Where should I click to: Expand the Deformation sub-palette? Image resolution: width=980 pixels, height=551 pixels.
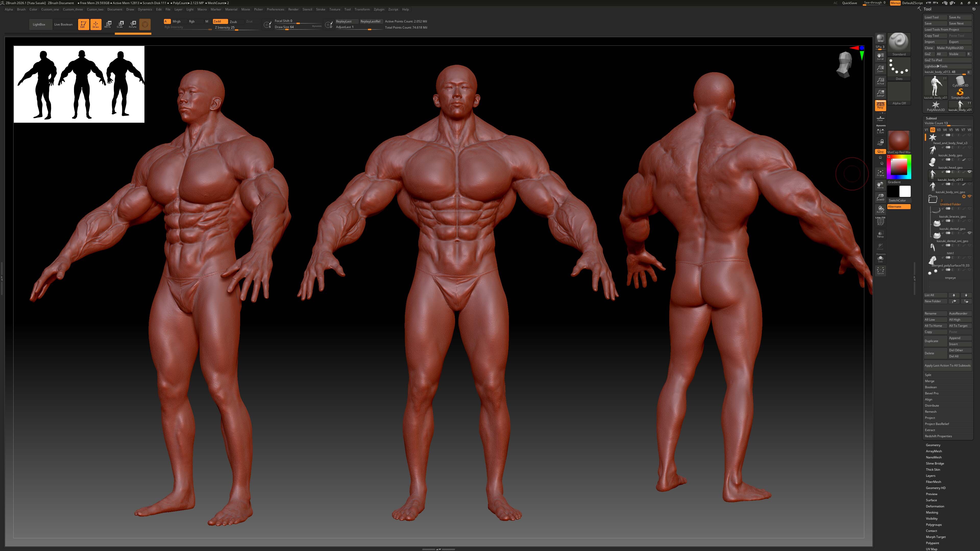935,506
